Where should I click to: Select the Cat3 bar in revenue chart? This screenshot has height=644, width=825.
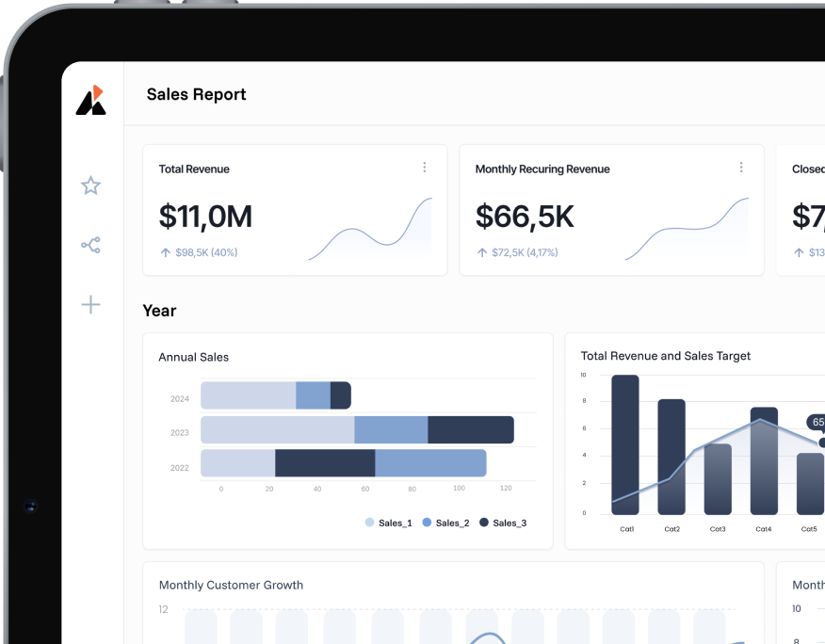point(718,479)
